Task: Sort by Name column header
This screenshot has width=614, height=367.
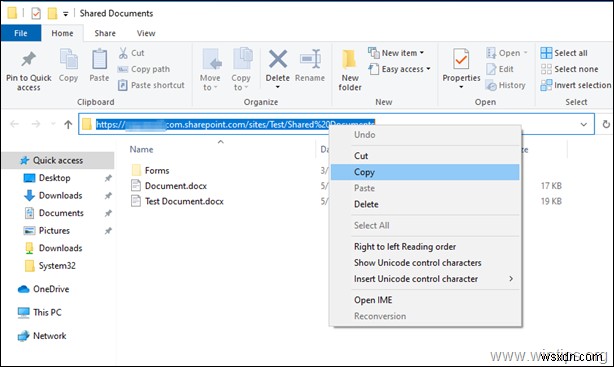Action: (141, 150)
